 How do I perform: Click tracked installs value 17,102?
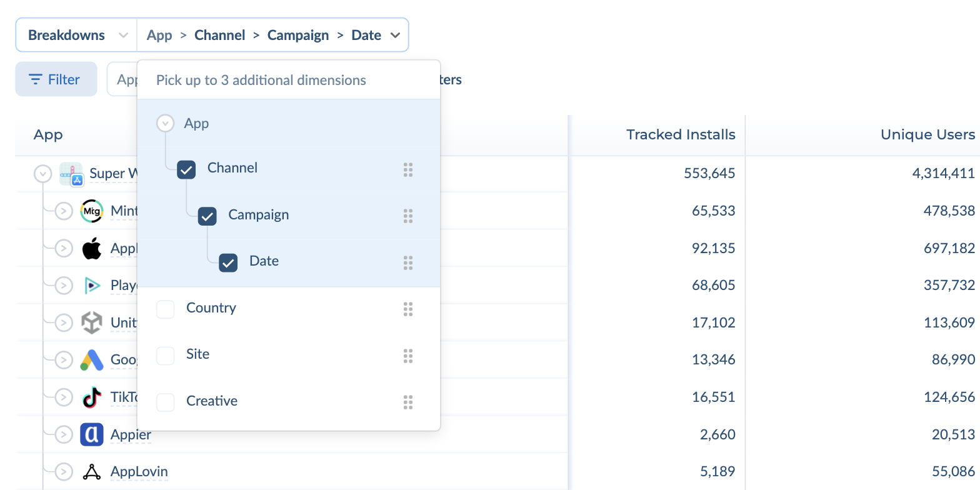point(714,322)
